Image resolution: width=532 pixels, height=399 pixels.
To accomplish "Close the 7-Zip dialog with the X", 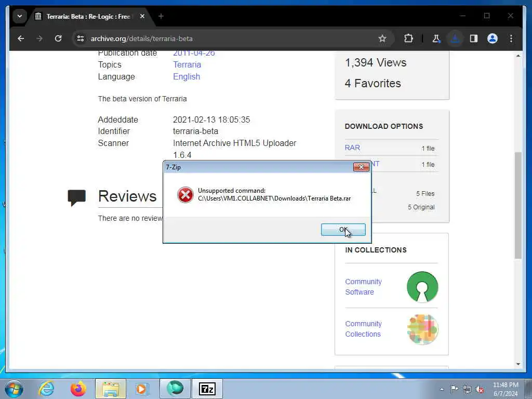I will [361, 167].
